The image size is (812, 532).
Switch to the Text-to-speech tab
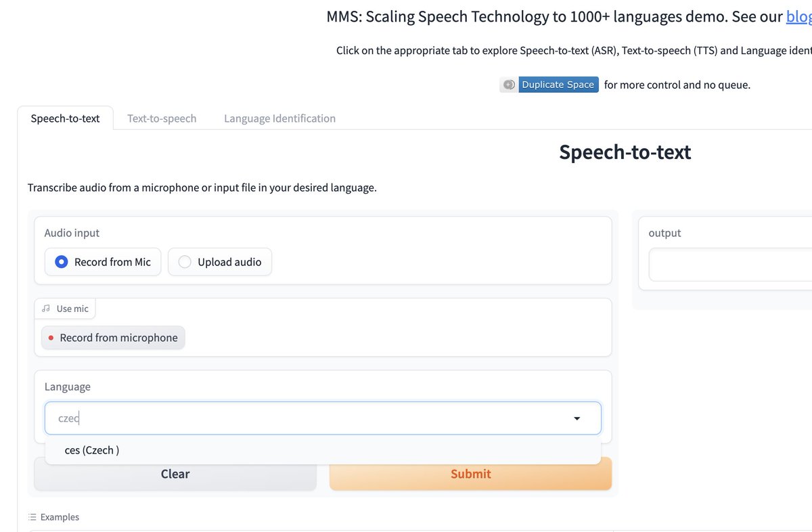pyautogui.click(x=162, y=118)
